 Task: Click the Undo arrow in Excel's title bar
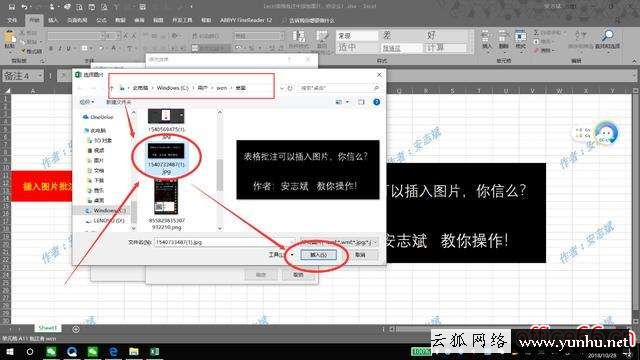24,7
